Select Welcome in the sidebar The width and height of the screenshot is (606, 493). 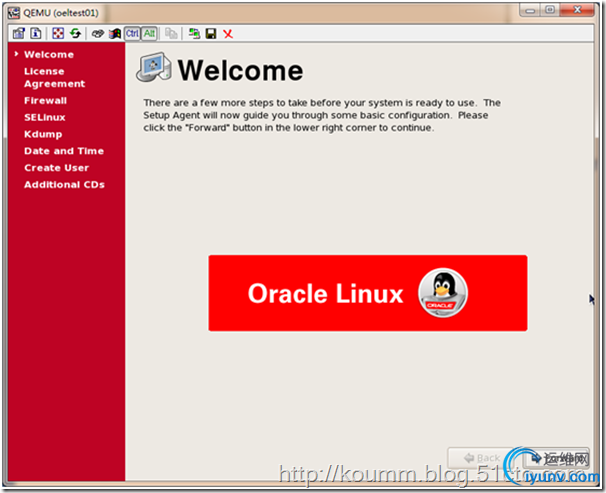(x=49, y=54)
